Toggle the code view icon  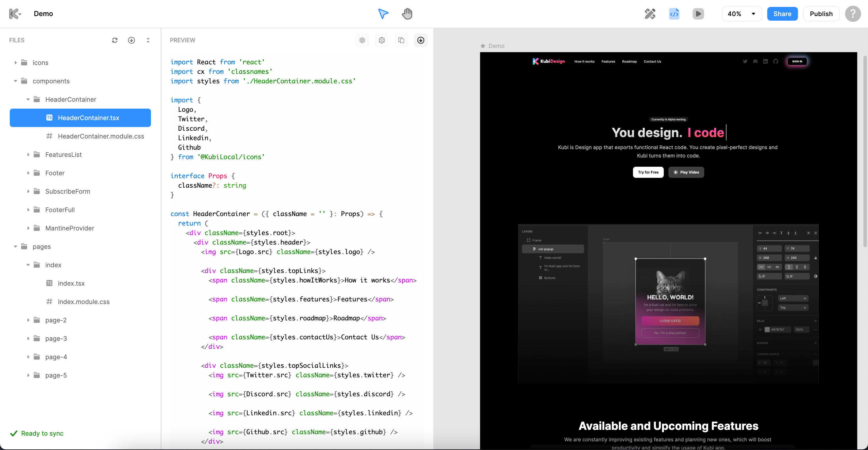tap(674, 14)
